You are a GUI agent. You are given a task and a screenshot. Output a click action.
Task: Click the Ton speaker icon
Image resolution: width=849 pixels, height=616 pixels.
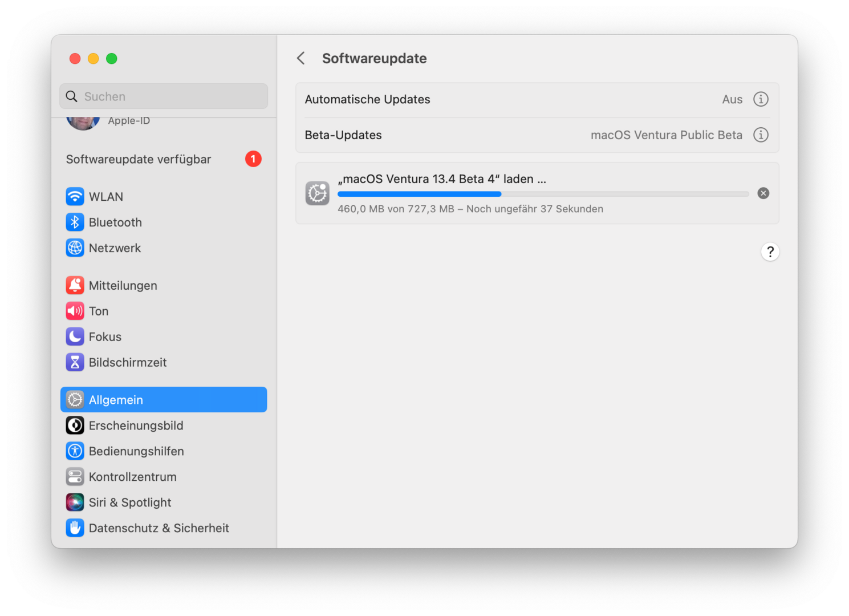click(x=75, y=311)
